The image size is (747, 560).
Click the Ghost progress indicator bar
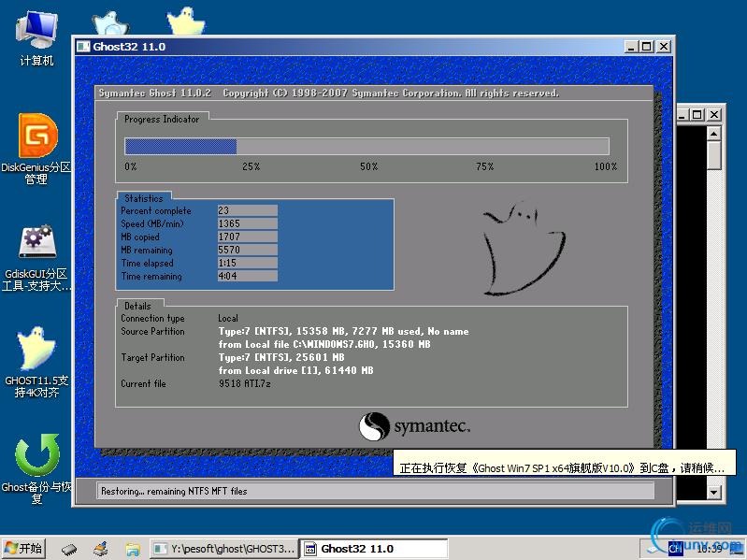[366, 146]
